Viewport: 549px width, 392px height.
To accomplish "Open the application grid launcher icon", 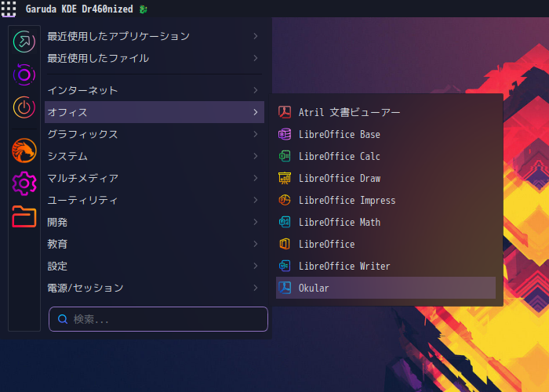I will pos(9,9).
